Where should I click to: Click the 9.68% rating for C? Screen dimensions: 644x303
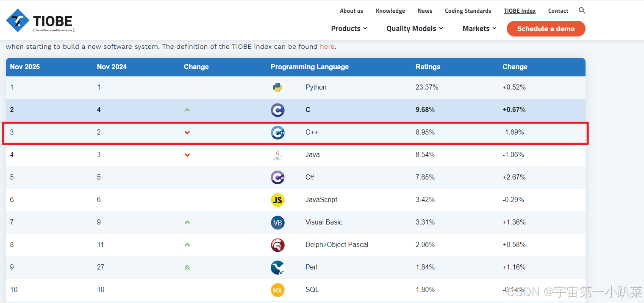[x=425, y=110]
